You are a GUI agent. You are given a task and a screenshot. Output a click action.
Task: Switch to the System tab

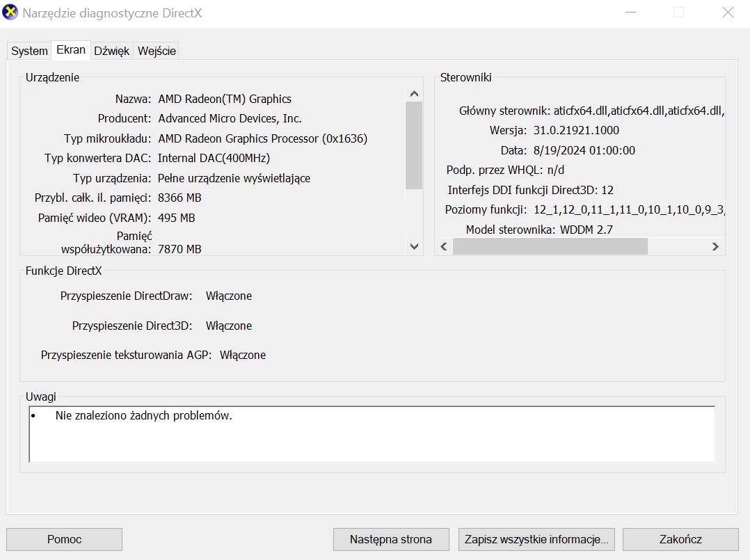click(29, 51)
